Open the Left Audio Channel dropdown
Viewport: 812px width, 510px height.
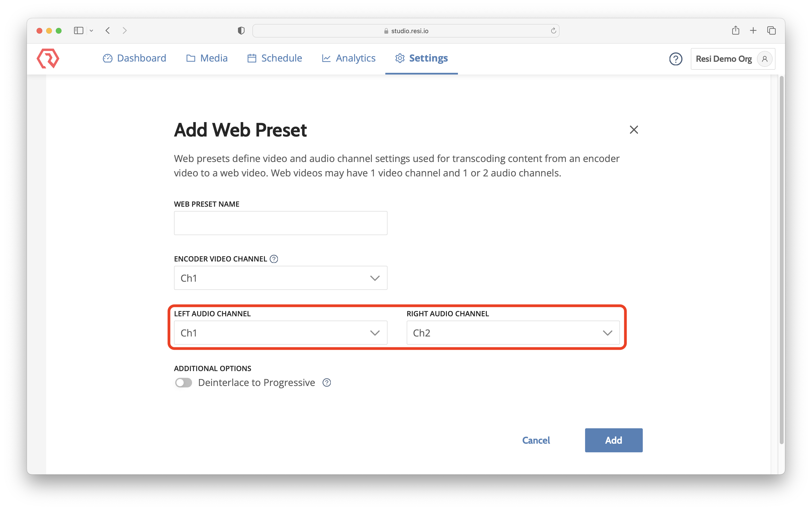pos(280,333)
